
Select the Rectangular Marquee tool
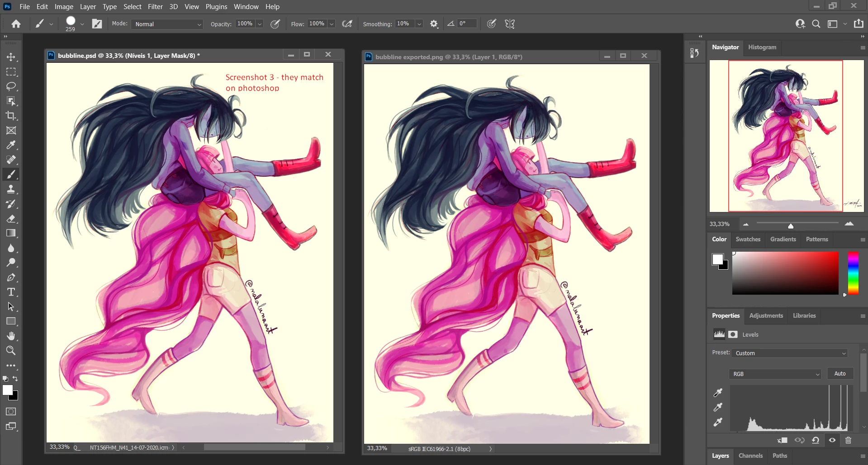(x=11, y=72)
